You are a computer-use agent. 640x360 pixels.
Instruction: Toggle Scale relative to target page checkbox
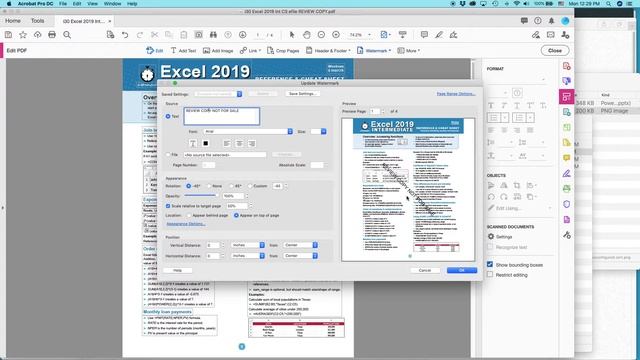(168, 206)
